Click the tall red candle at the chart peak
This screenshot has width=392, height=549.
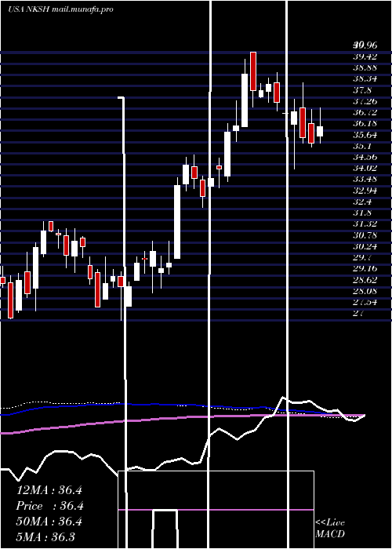pyautogui.click(x=253, y=71)
